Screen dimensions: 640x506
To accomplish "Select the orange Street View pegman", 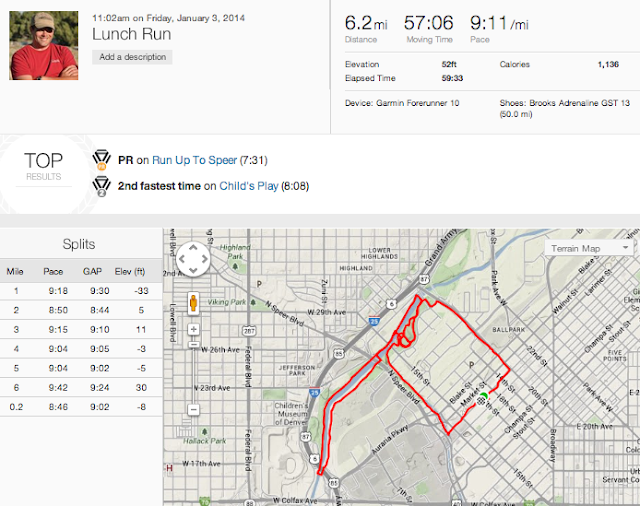I will pyautogui.click(x=193, y=303).
